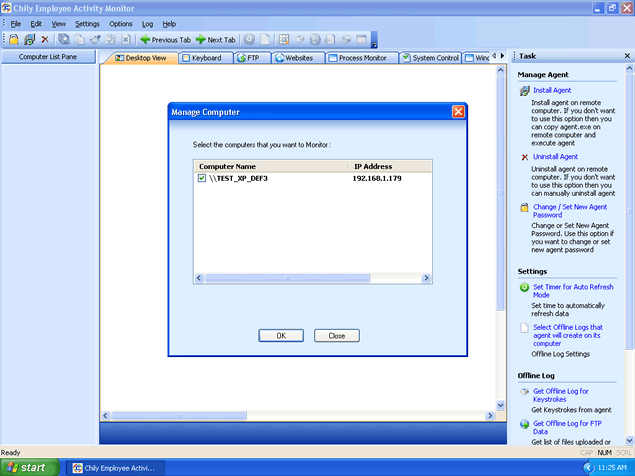Click the Offline Log for Keystrokes icon
Screen dimensions: 635x476
coord(525,392)
